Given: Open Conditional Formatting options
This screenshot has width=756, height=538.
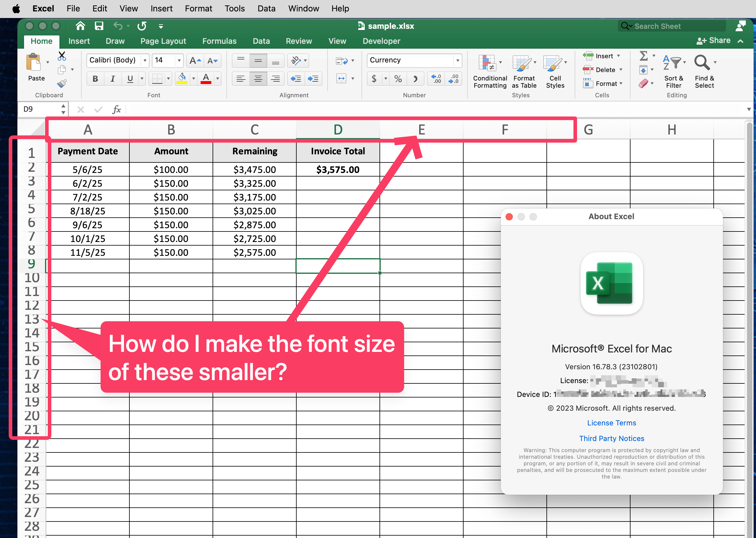Looking at the screenshot, I should click(x=490, y=71).
